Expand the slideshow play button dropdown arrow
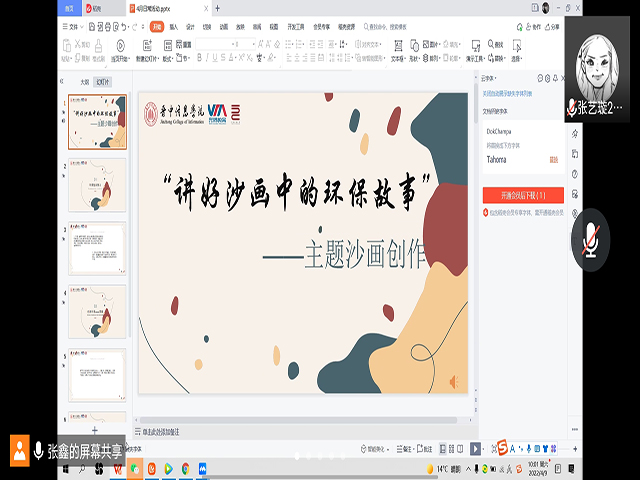Image resolution: width=640 pixels, height=480 pixels. point(483,449)
